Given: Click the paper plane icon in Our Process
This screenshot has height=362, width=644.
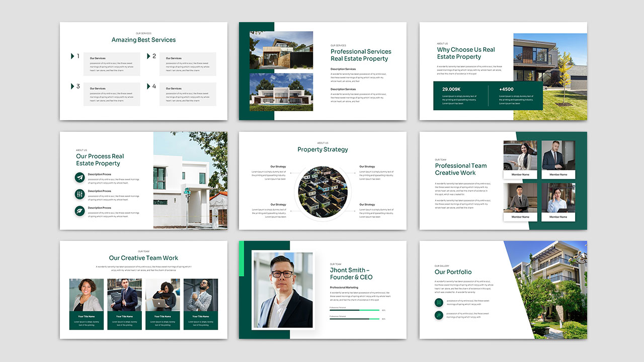Looking at the screenshot, I should point(79,177).
